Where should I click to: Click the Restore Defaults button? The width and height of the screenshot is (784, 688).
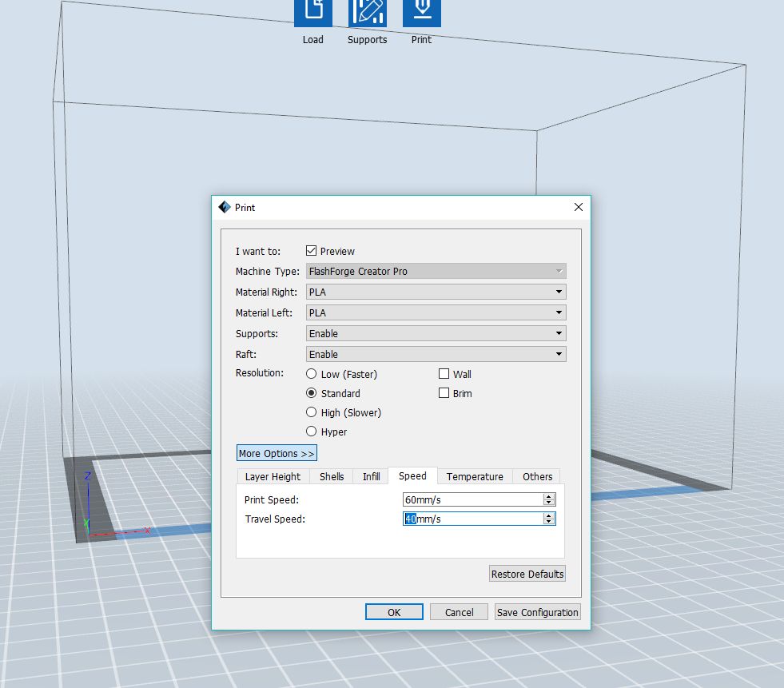pyautogui.click(x=527, y=574)
